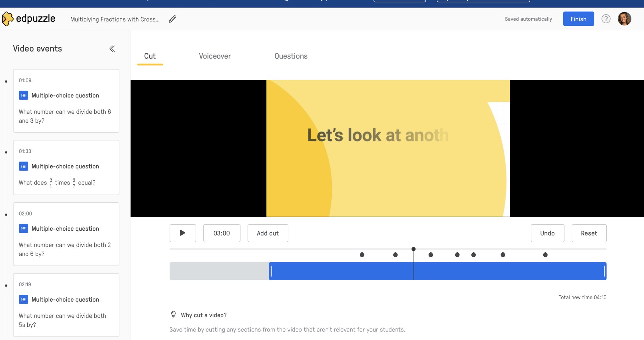This screenshot has width=644, height=340.
Task: Reset all cuts
Action: click(x=589, y=233)
